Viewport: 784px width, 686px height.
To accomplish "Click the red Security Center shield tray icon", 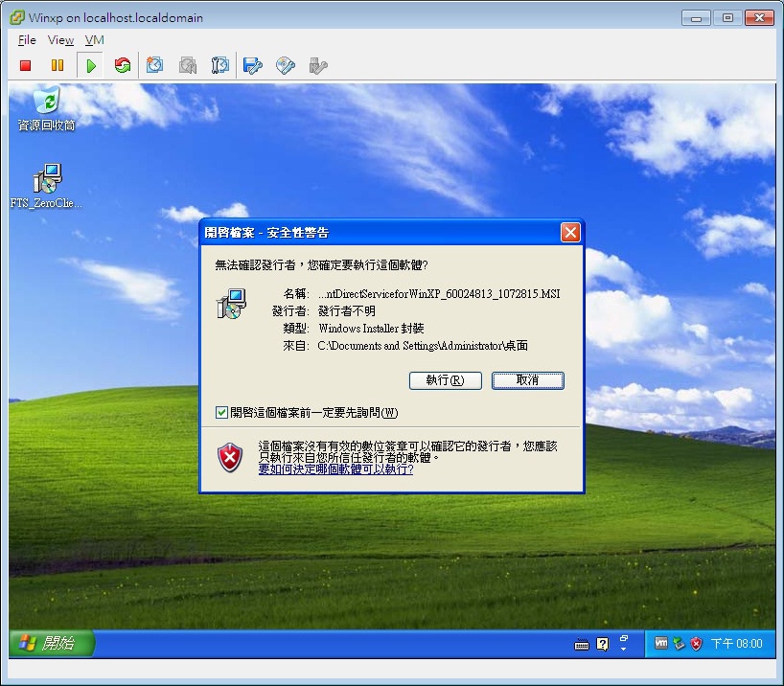I will tap(696, 644).
